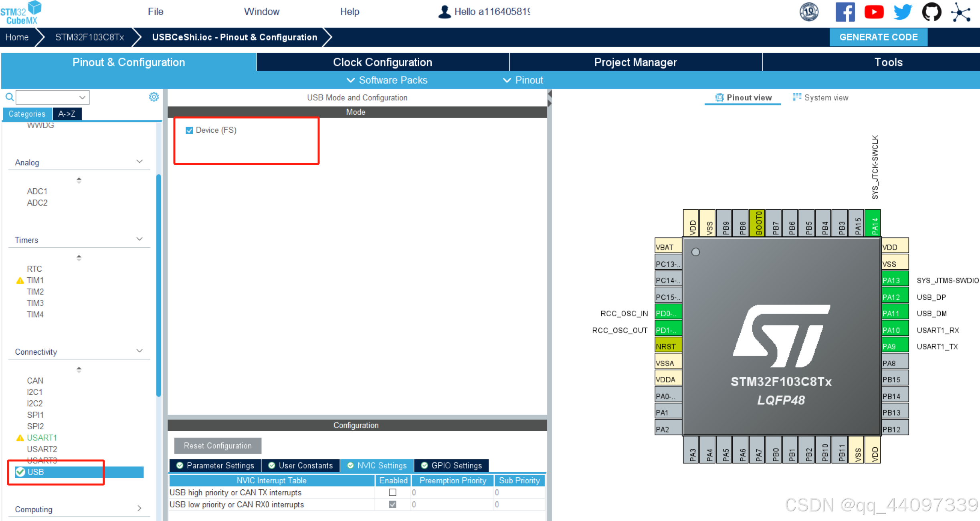Click the search magnifier icon

click(x=10, y=97)
